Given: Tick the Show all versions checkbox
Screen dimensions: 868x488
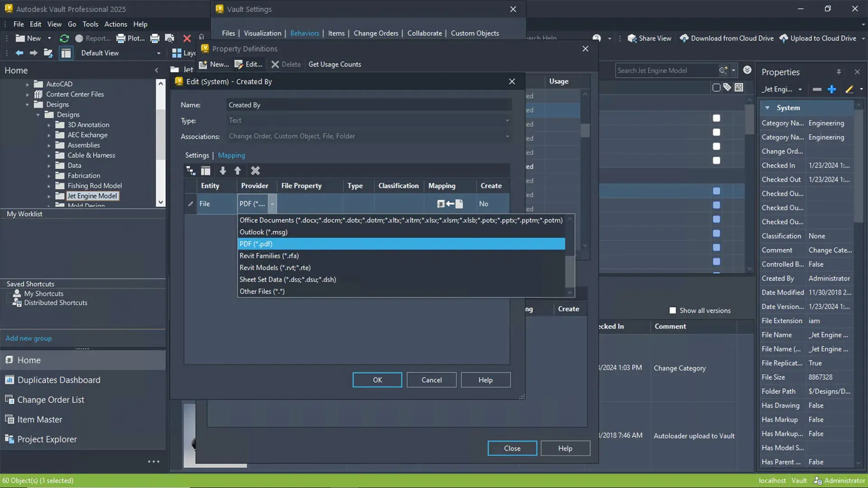Looking at the screenshot, I should (673, 310).
